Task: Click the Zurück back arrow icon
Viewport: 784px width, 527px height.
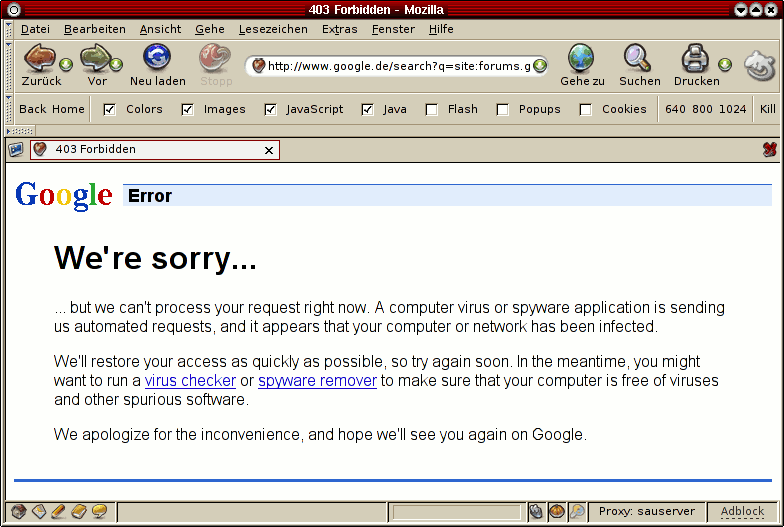Action: 39,58
